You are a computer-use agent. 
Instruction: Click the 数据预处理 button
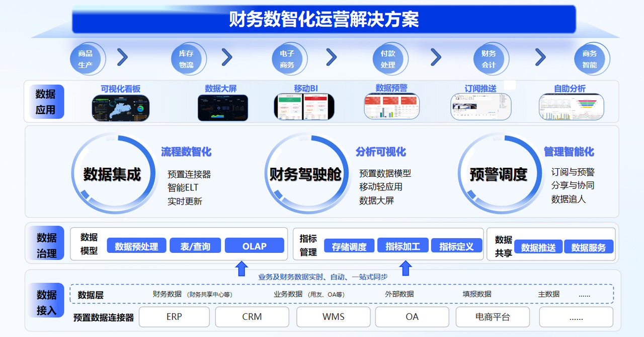click(x=136, y=246)
